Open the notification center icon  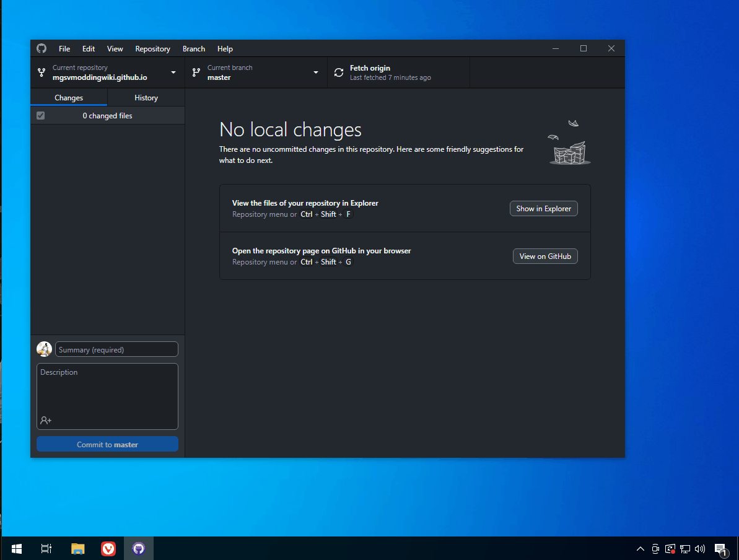tap(721, 549)
